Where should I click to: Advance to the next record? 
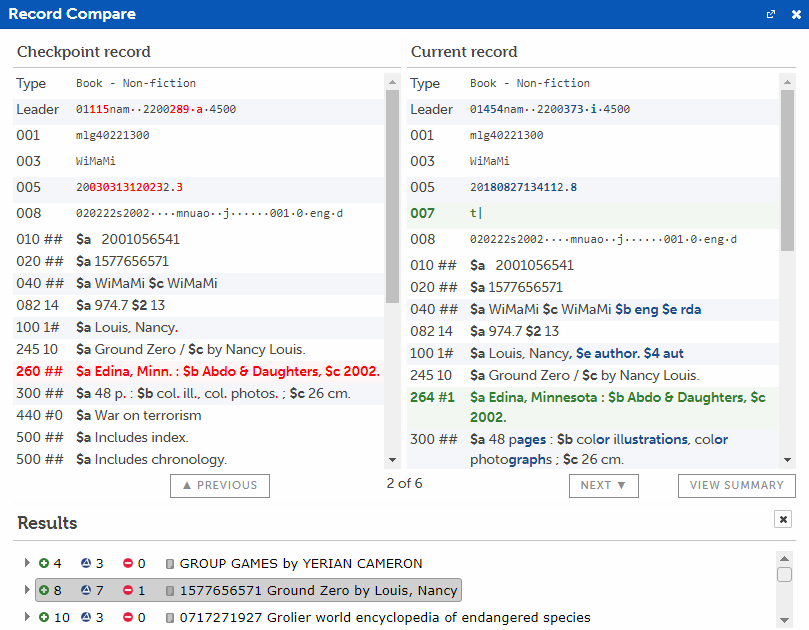pyautogui.click(x=603, y=485)
